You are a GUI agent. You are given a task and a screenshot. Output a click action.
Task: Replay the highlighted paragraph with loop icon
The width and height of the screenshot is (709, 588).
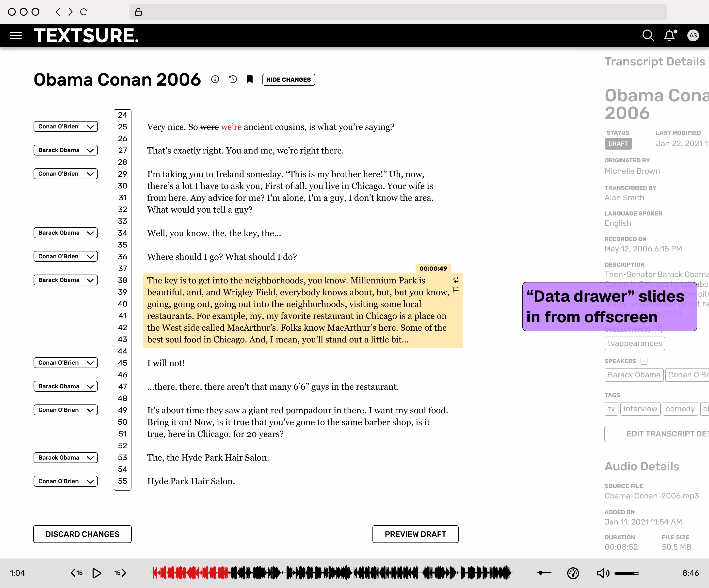point(456,280)
